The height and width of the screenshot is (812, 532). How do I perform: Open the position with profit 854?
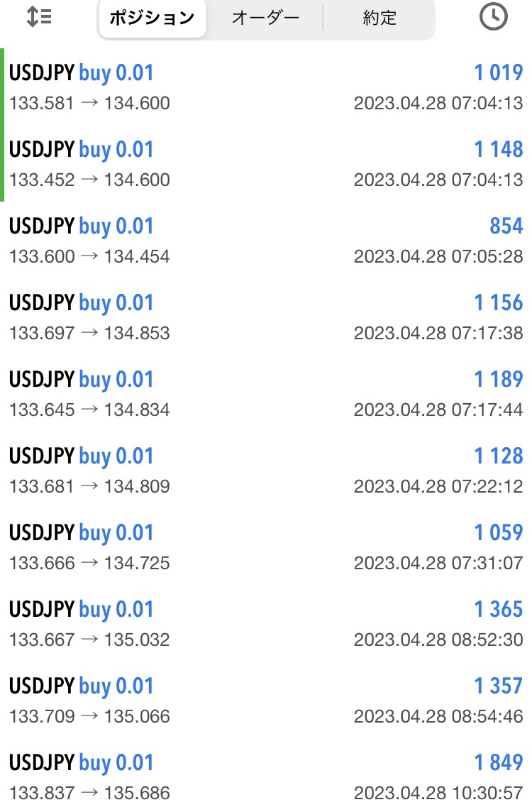266,240
